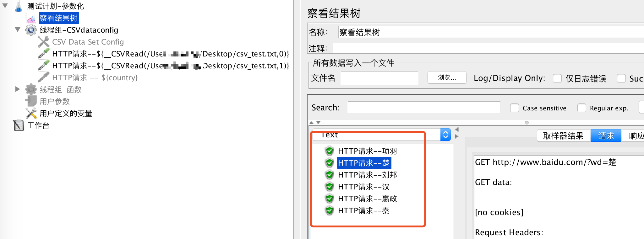644x239 pixels.
Task: Click the GET http://www.baidu.com/?wd=楚 text
Action: [546, 162]
